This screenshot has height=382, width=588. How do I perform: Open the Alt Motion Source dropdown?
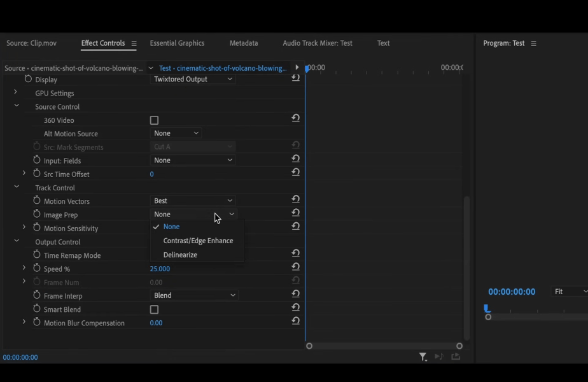(x=176, y=133)
